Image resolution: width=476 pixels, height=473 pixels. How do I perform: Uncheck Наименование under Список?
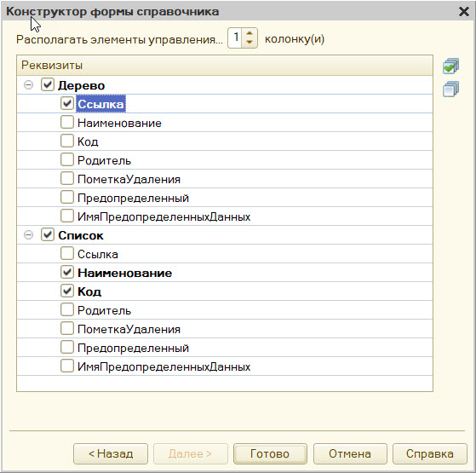click(66, 272)
